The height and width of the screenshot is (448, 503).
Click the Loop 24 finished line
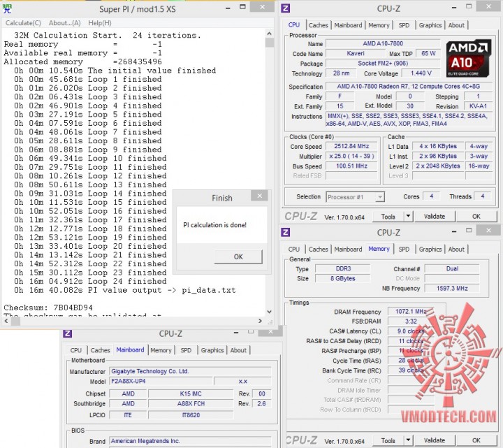[90, 281]
